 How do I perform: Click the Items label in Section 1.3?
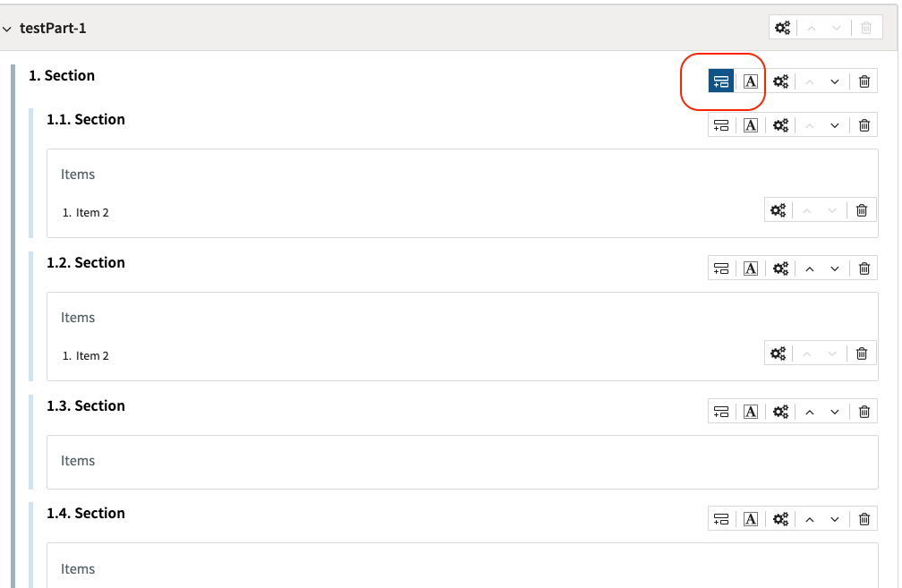pyautogui.click(x=78, y=460)
